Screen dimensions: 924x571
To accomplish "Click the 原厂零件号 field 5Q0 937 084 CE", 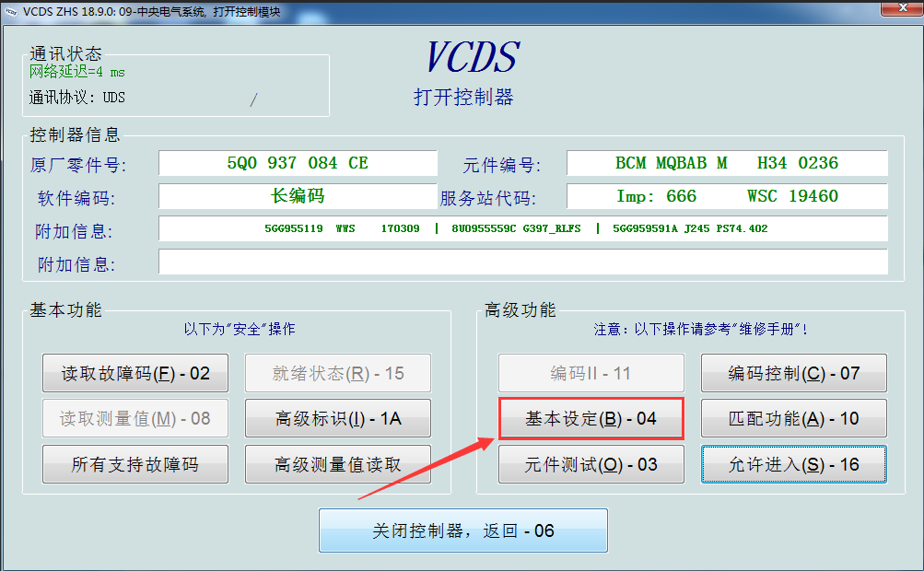I will (298, 163).
